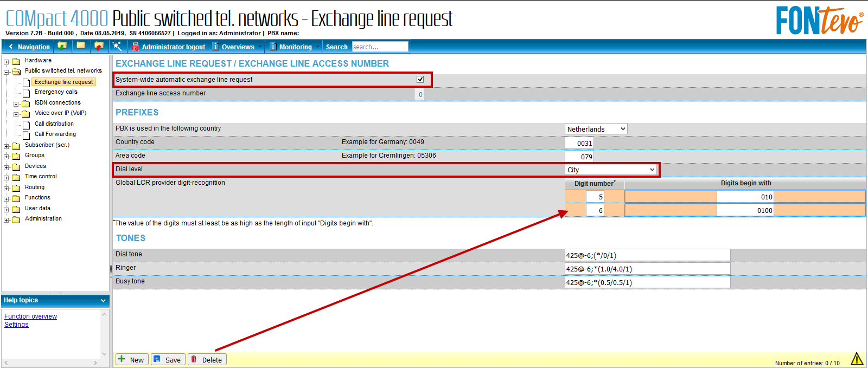The height and width of the screenshot is (369, 868).
Task: Click the FONtevo logo
Action: click(x=819, y=21)
